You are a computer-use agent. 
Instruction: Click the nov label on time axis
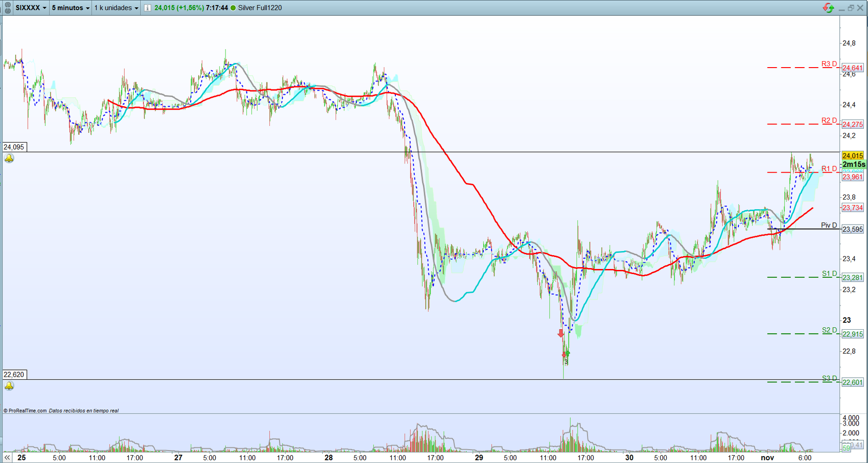point(768,457)
